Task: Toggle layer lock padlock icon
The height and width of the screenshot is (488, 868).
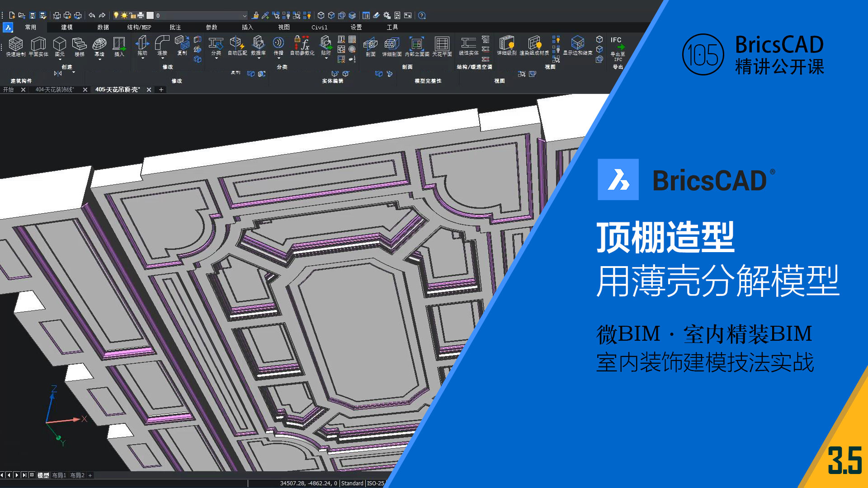Action: coord(132,15)
